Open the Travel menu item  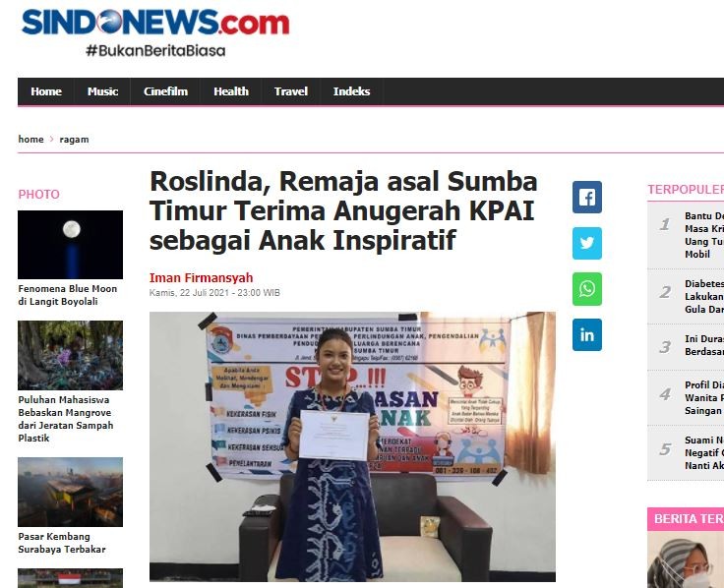pyautogui.click(x=291, y=91)
